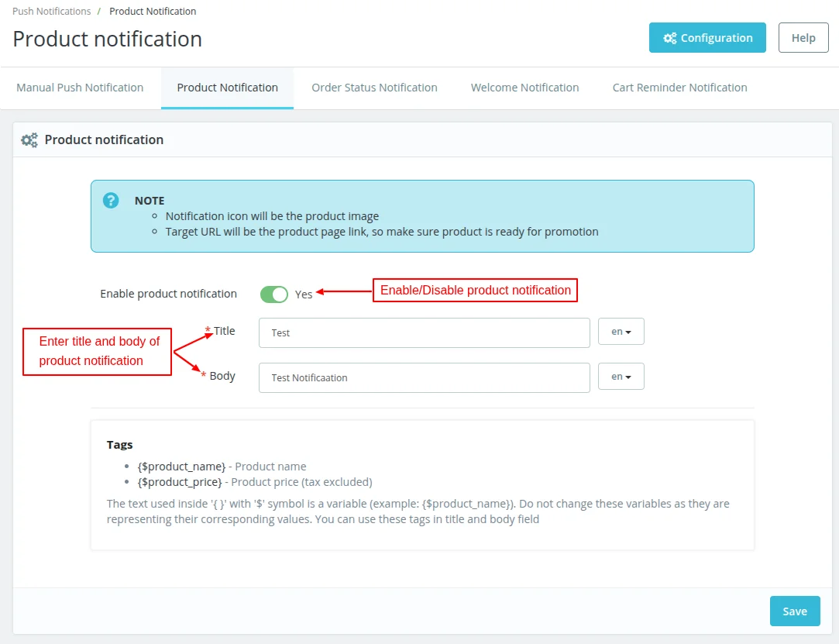Click the Body field containing Test Notificaation

tap(424, 377)
